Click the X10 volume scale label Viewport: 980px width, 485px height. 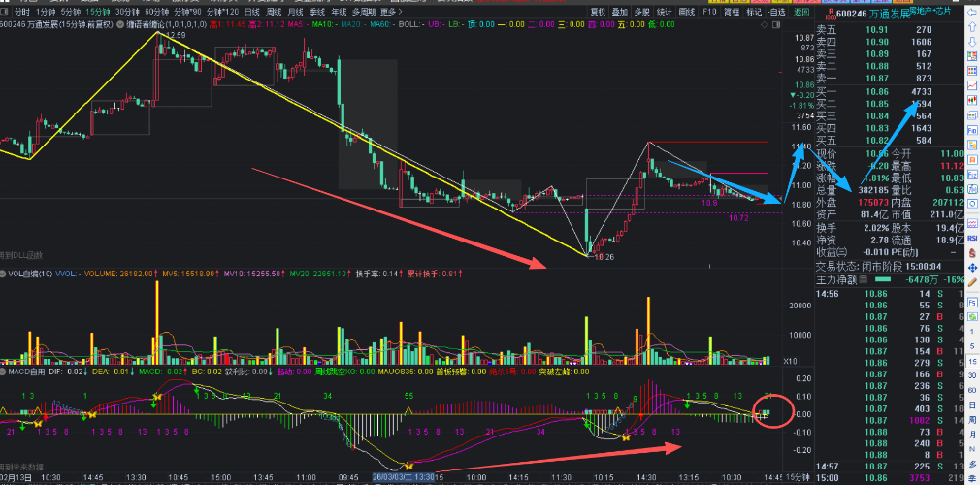pyautogui.click(x=790, y=361)
